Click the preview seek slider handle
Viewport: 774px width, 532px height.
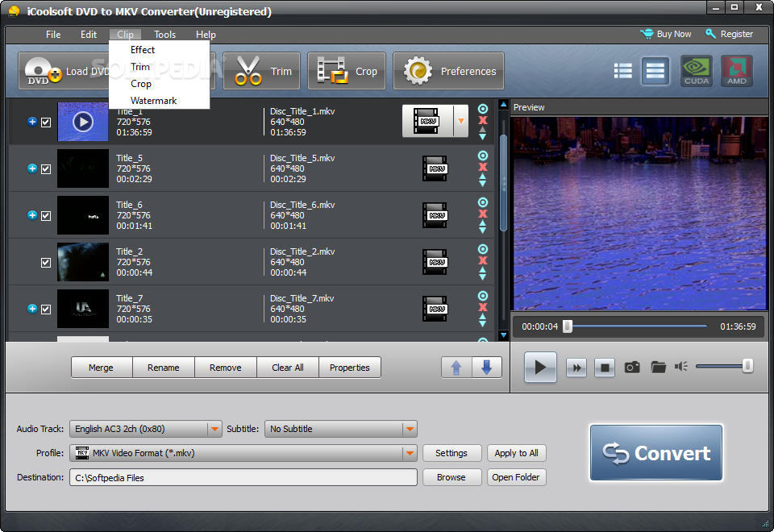568,326
